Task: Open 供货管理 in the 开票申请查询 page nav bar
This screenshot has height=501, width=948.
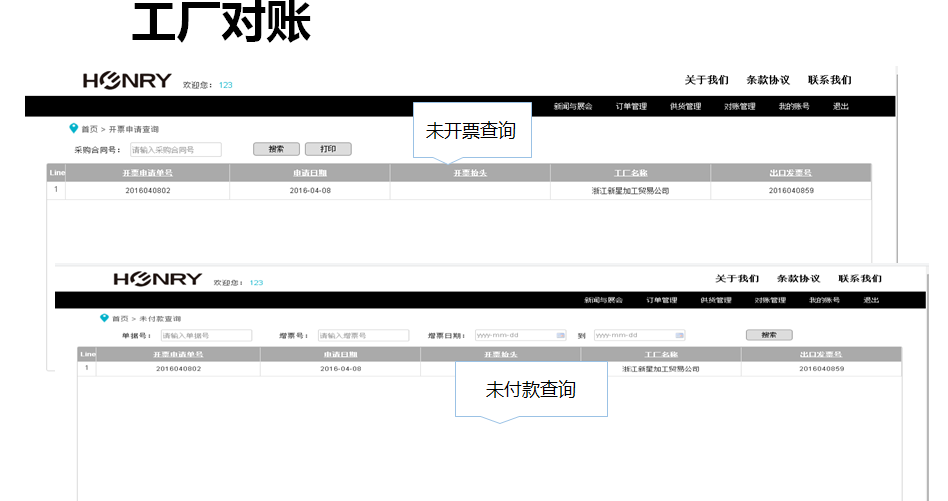Action: (x=686, y=106)
